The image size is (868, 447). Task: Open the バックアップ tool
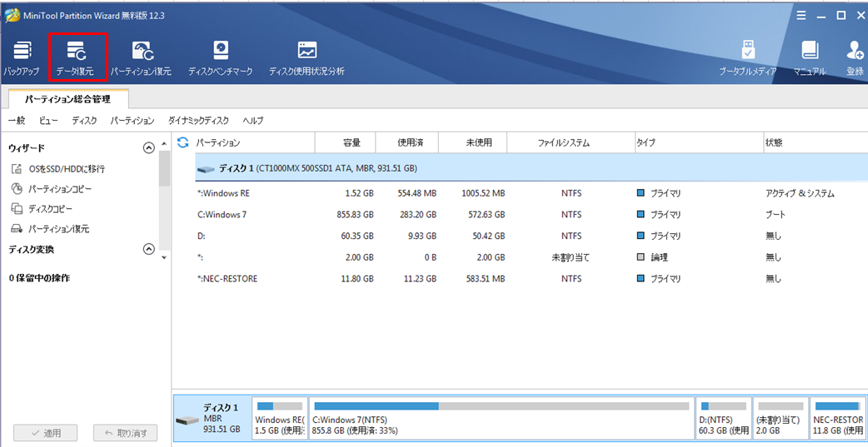coord(21,57)
